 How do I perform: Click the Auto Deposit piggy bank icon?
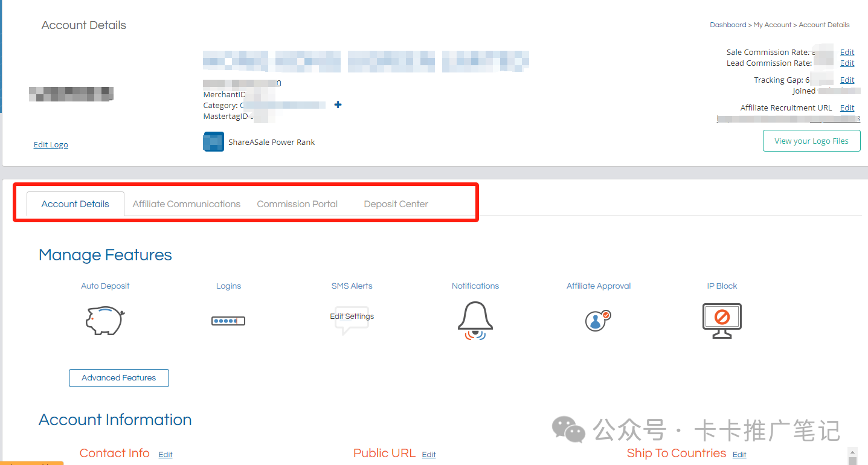point(104,321)
